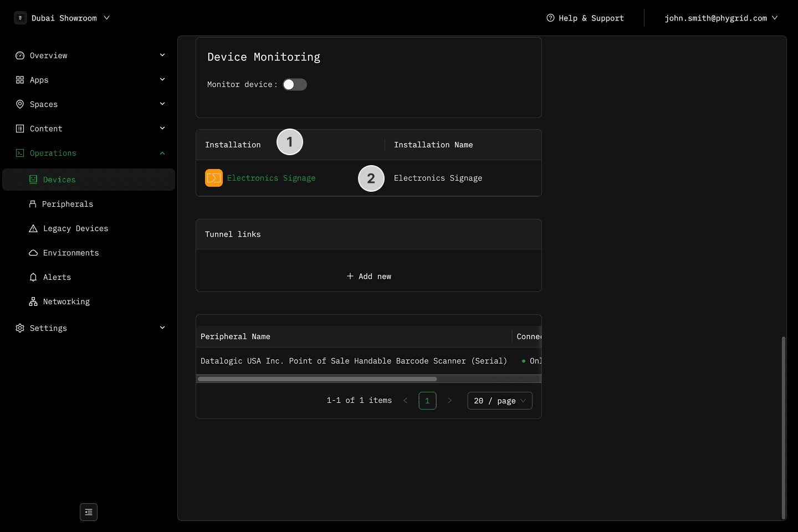Viewport: 798px width, 532px height.
Task: Click the Content list icon
Action: [x=20, y=129]
